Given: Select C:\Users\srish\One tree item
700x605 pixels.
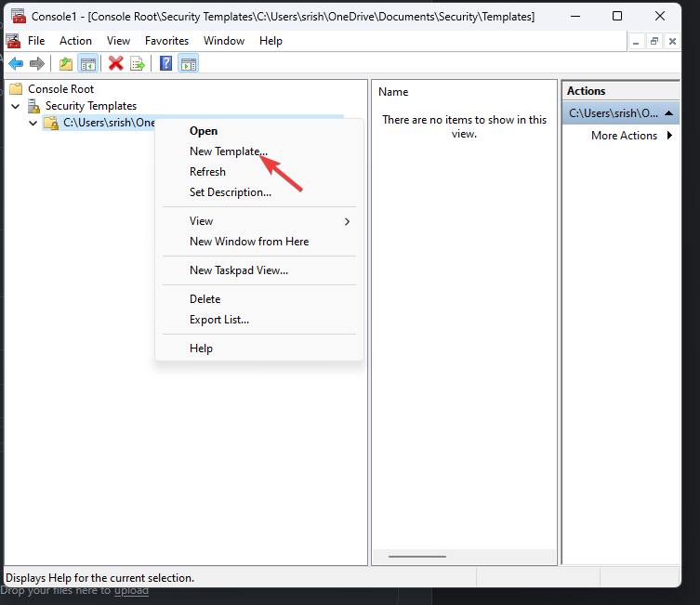Looking at the screenshot, I should click(109, 123).
